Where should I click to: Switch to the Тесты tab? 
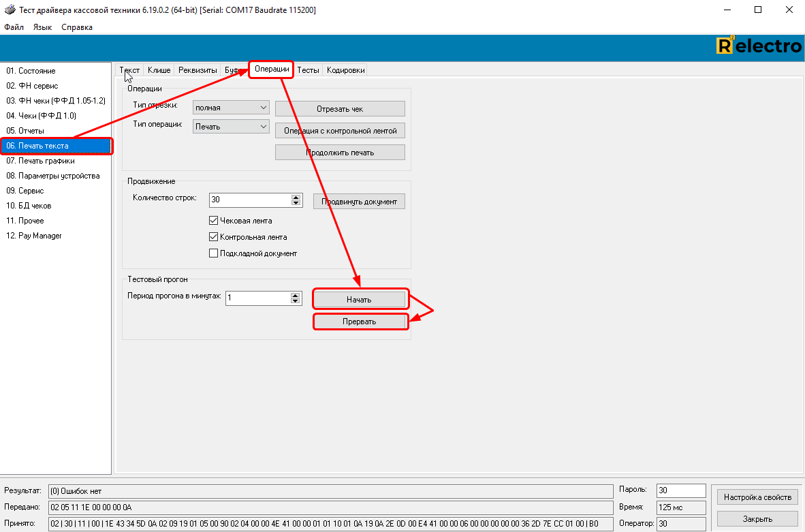(308, 70)
